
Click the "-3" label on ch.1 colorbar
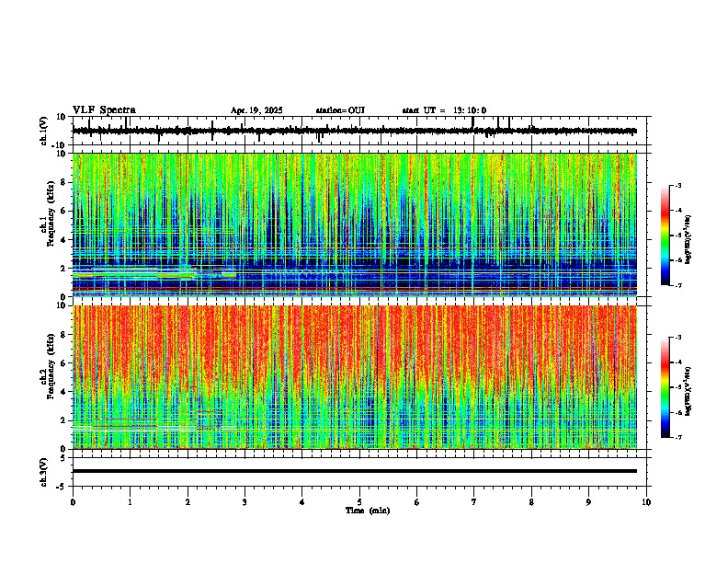tap(678, 185)
